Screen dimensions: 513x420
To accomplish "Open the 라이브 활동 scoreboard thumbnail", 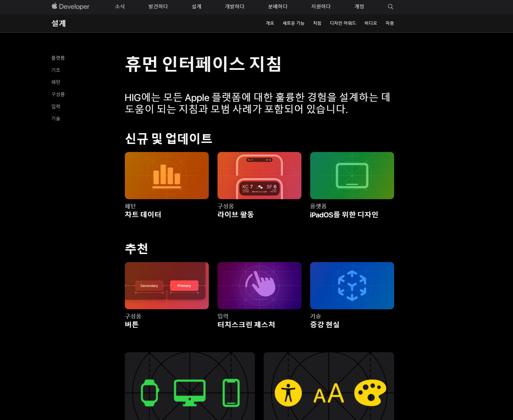I will pyautogui.click(x=259, y=175).
